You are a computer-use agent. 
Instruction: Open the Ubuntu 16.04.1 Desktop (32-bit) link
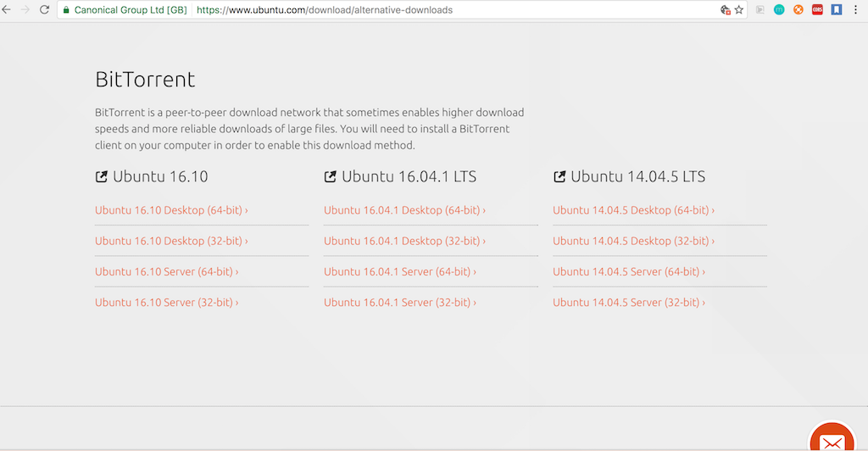[404, 241]
